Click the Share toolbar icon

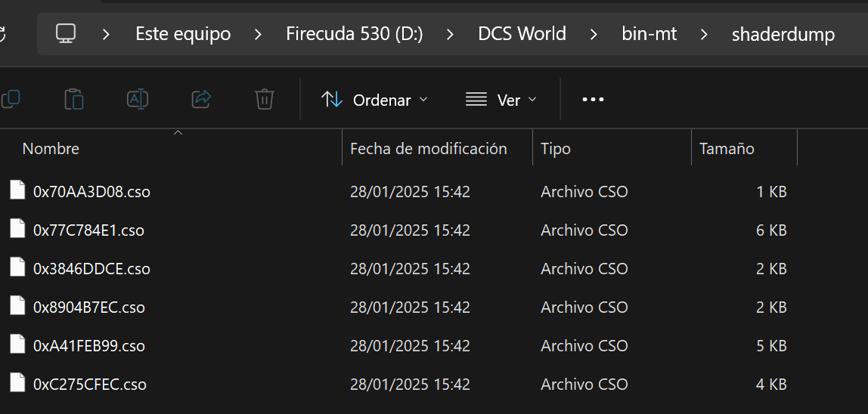point(201,100)
